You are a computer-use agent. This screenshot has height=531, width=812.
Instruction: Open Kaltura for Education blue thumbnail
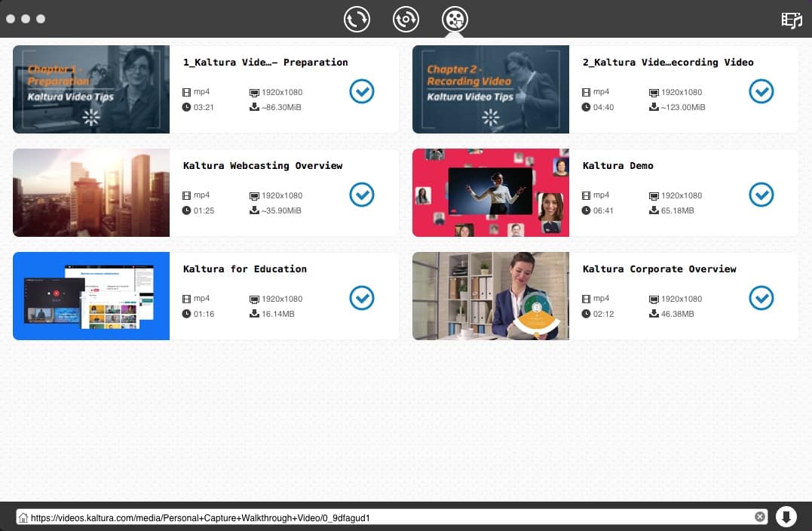tap(91, 296)
